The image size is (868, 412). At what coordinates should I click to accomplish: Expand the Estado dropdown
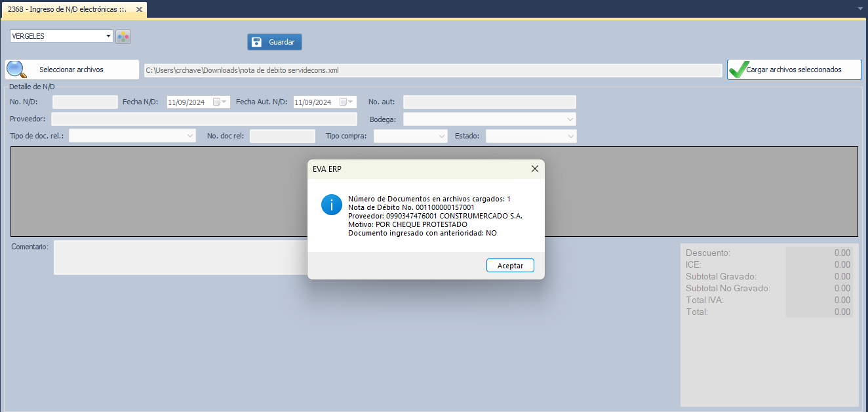click(x=570, y=136)
